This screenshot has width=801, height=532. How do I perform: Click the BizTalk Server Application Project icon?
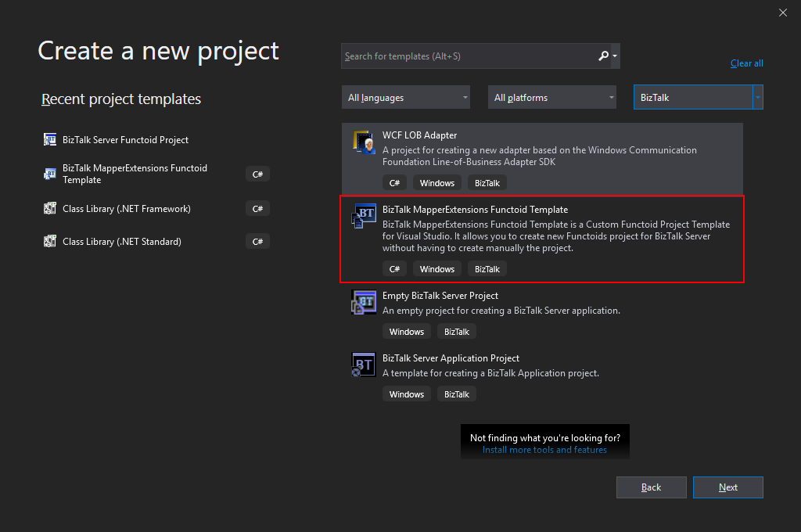tap(365, 365)
